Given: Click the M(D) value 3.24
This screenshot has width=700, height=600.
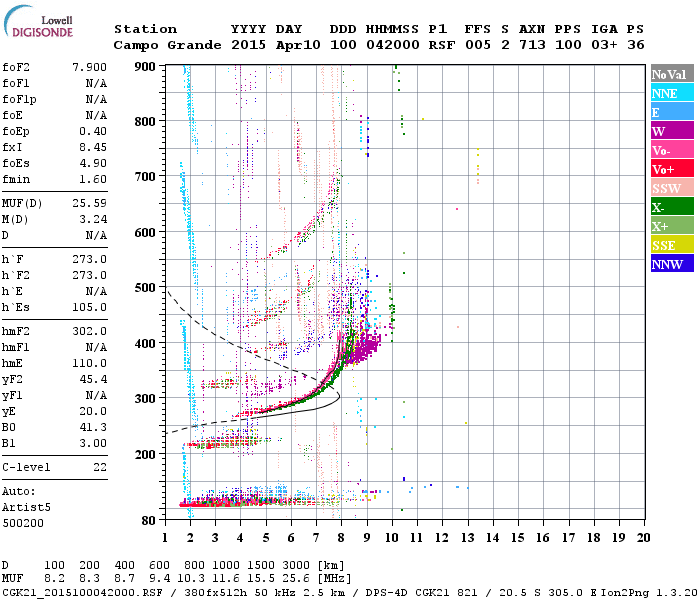Looking at the screenshot, I should point(93,219).
